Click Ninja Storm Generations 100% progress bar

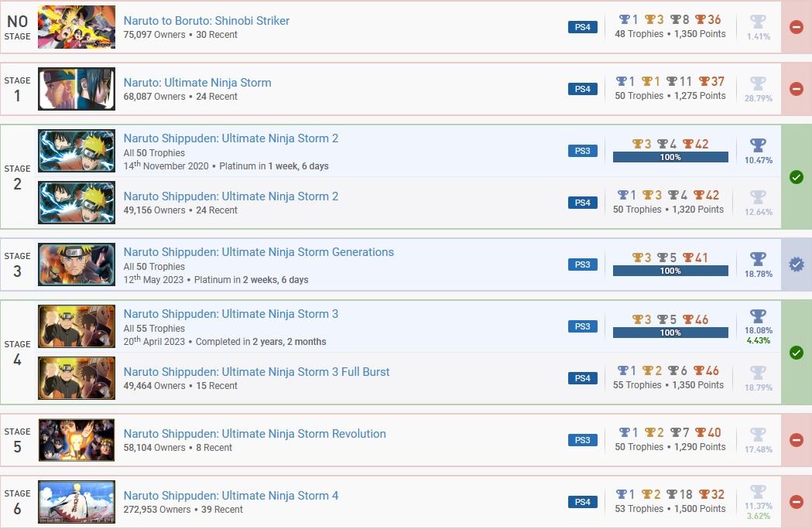pyautogui.click(x=670, y=271)
